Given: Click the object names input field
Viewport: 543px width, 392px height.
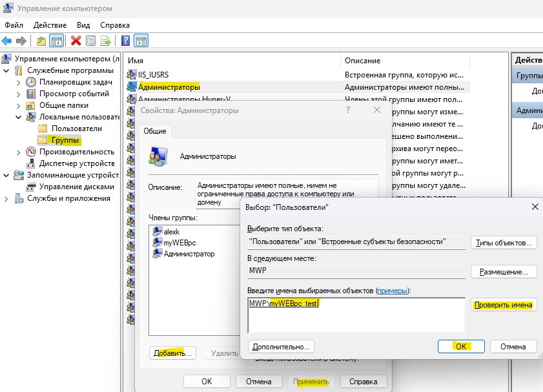Looking at the screenshot, I should click(356, 315).
